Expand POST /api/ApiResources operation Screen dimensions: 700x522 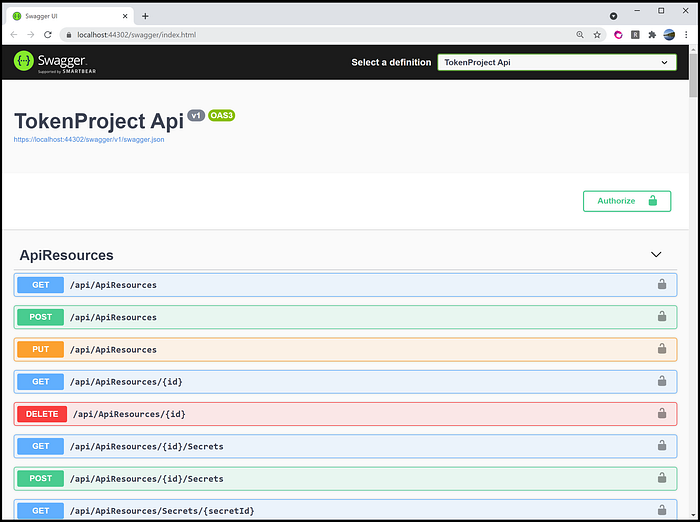click(x=345, y=317)
